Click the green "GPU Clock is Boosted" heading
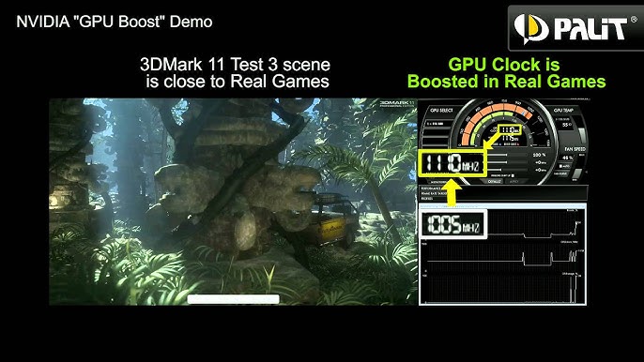644x362 pixels. coord(506,73)
